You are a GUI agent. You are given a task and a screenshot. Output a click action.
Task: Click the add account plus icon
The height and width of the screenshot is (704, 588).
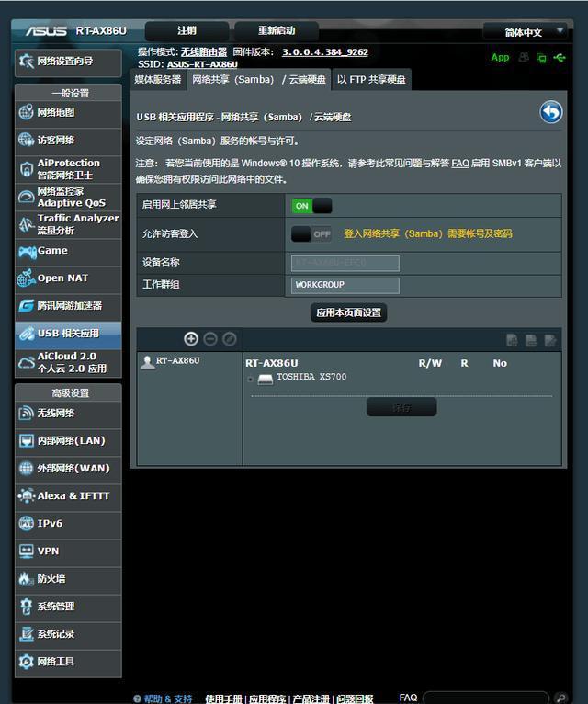[191, 339]
